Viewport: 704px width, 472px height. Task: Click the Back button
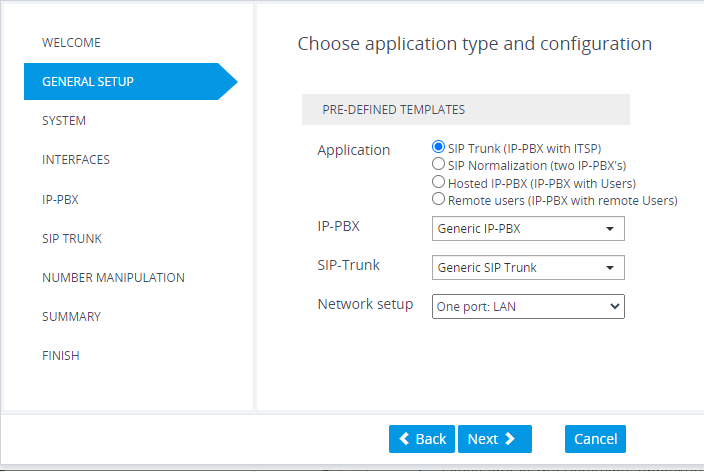tap(422, 439)
